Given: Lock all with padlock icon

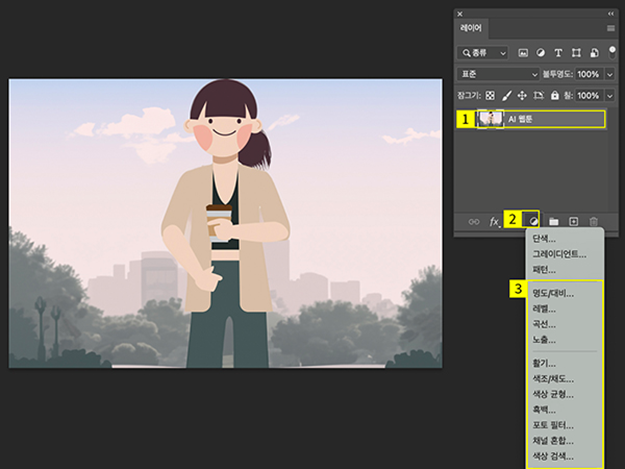Looking at the screenshot, I should [x=554, y=96].
